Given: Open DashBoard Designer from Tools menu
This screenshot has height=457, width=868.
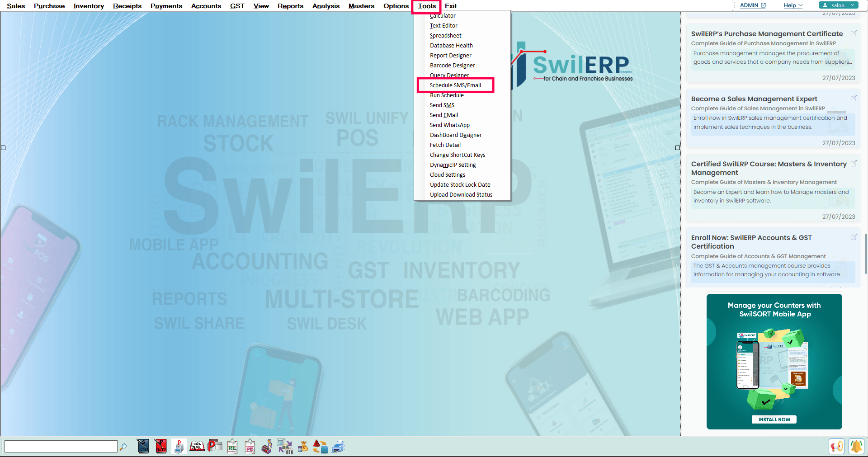Looking at the screenshot, I should pos(462,135).
